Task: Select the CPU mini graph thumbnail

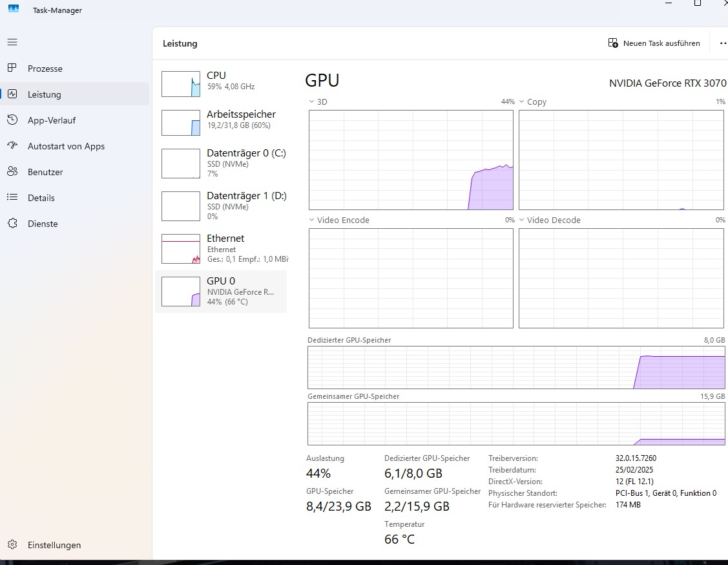Action: pyautogui.click(x=181, y=84)
